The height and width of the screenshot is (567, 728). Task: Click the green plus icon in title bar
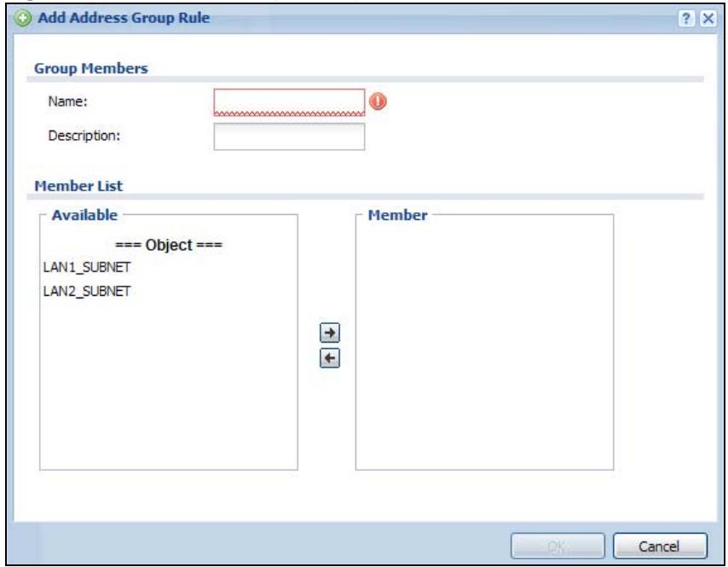[x=22, y=18]
